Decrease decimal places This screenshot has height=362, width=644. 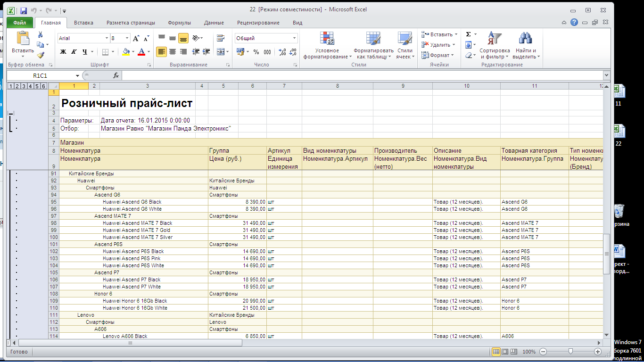293,52
